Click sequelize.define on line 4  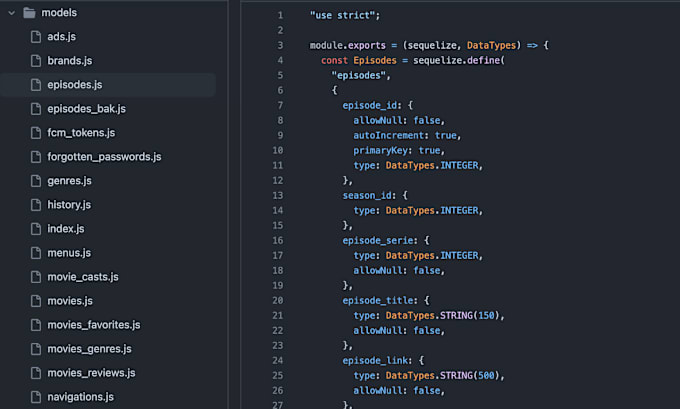click(457, 60)
